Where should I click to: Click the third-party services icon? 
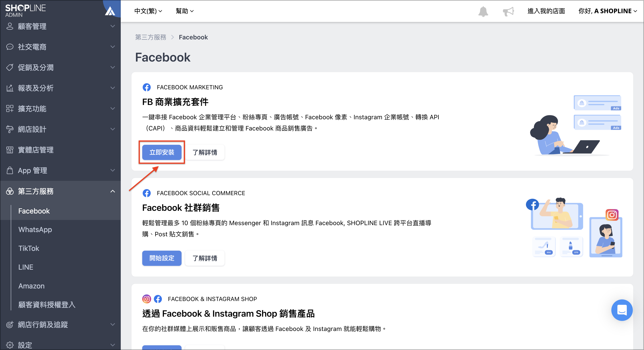[x=10, y=191]
